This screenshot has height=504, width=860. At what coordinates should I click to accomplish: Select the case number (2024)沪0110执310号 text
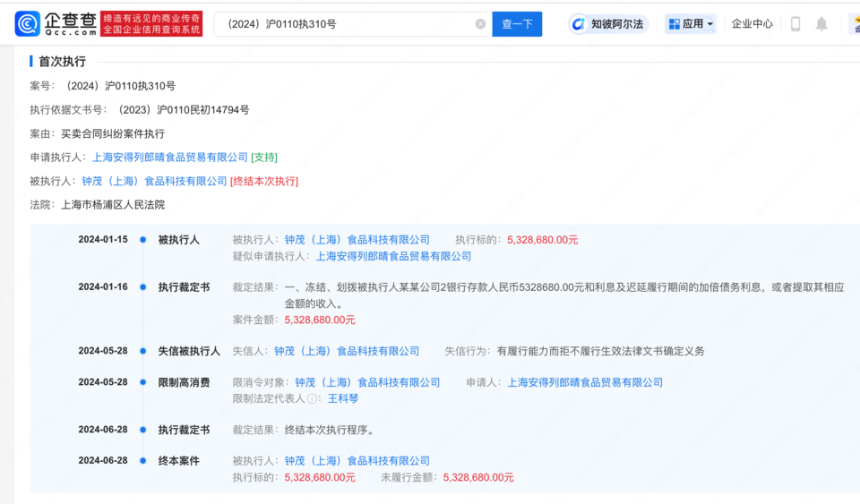[120, 86]
